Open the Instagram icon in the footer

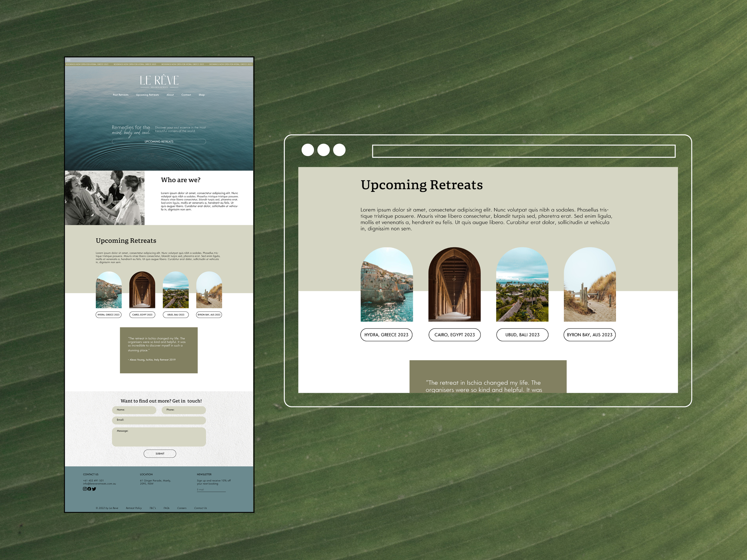[85, 489]
